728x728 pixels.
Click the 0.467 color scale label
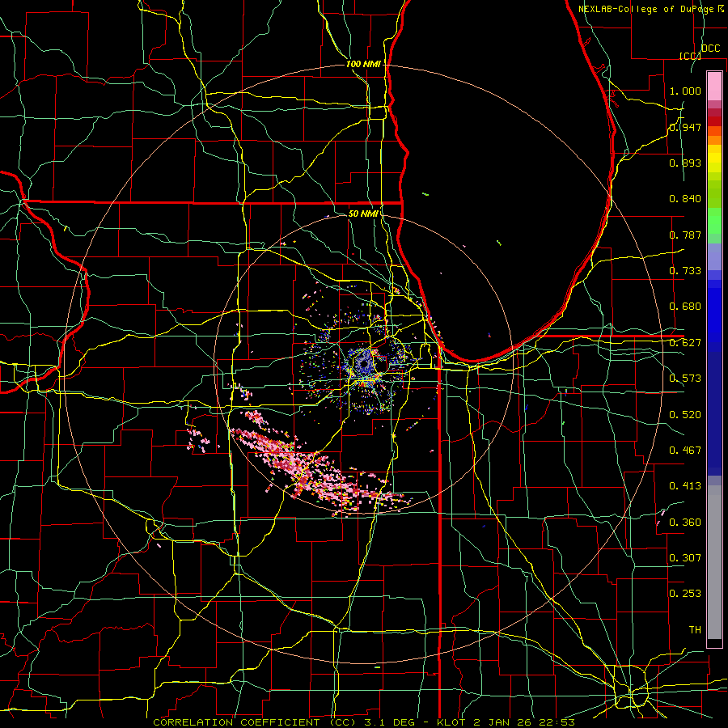(685, 451)
